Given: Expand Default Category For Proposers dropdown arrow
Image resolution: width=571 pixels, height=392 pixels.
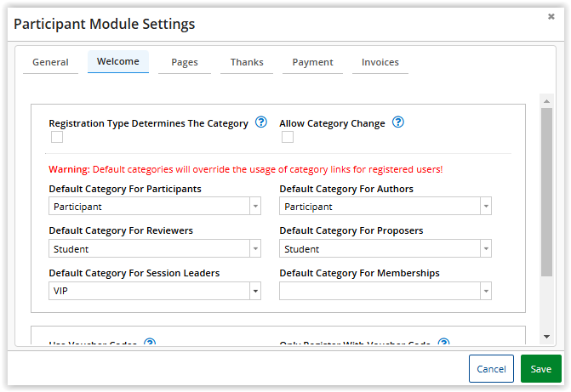Looking at the screenshot, I should (486, 248).
